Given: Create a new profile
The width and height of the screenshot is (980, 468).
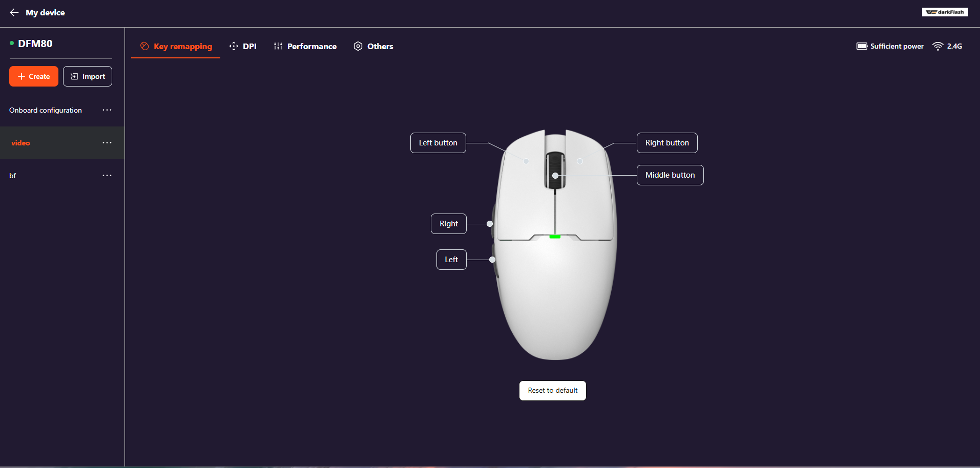Looking at the screenshot, I should click(x=34, y=76).
